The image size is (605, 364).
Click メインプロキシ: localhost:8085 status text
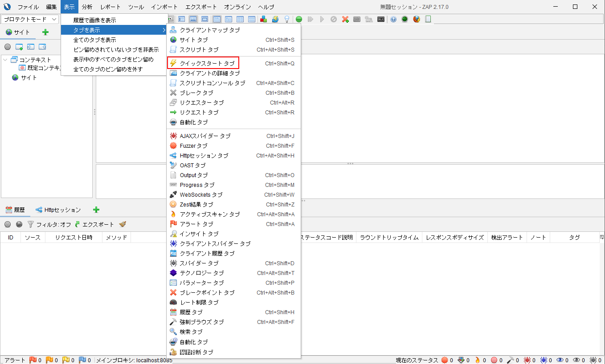point(134,360)
